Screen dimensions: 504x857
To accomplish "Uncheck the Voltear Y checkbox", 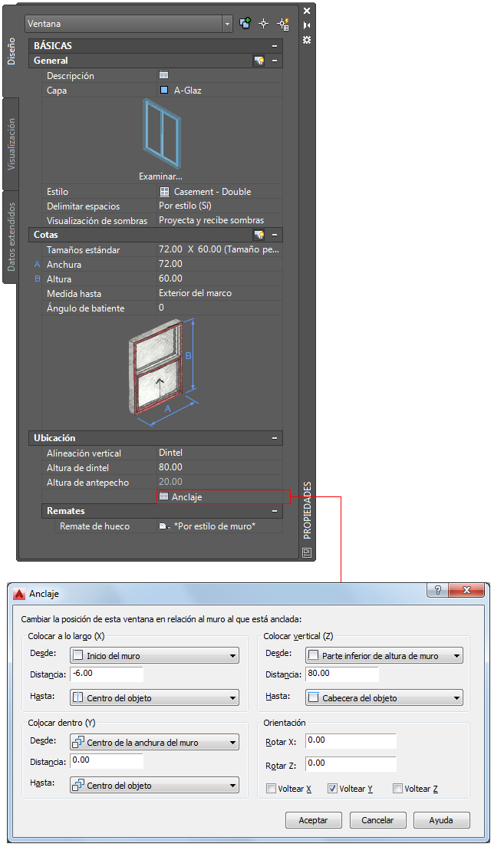I will coord(332,788).
